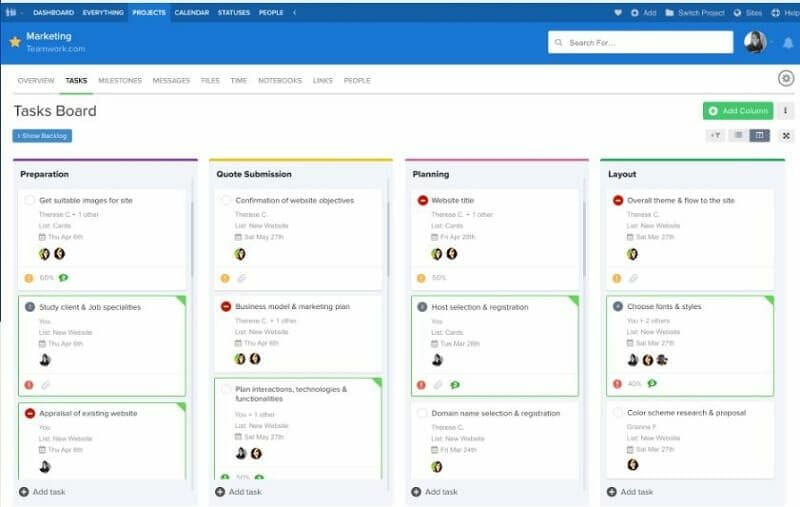Click the Search For input field
This screenshot has height=507, width=800.
click(x=640, y=42)
